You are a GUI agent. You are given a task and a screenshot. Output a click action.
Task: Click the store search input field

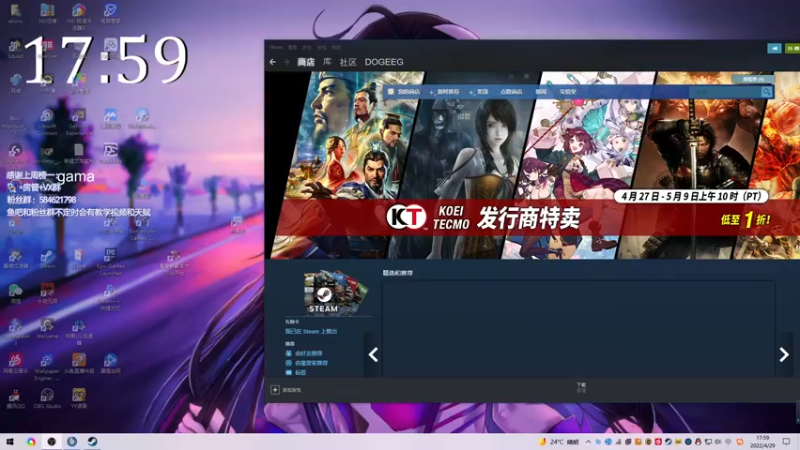[724, 92]
